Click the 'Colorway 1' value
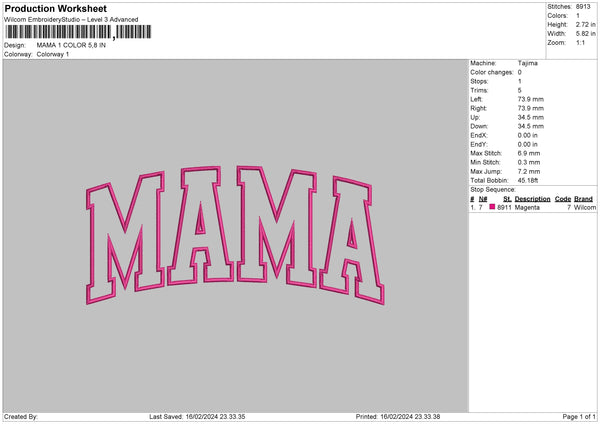The height and width of the screenshot is (424, 600). [x=53, y=54]
